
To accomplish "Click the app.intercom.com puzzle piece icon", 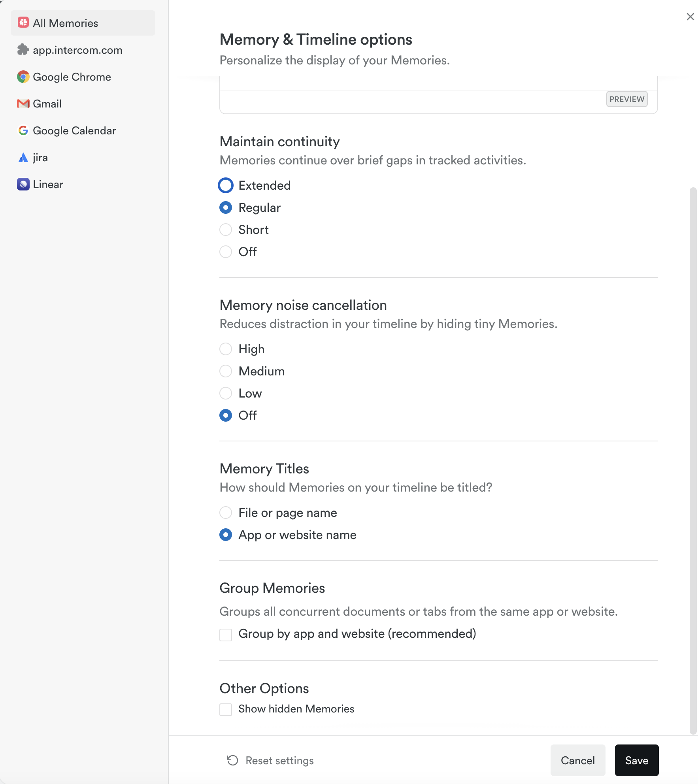I will [x=23, y=50].
